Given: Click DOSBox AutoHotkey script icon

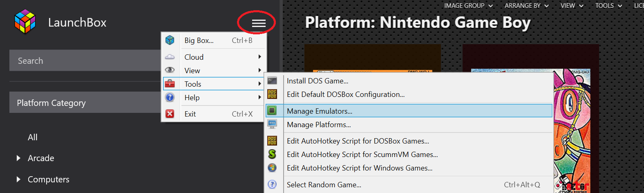Looking at the screenshot, I should (x=272, y=141).
